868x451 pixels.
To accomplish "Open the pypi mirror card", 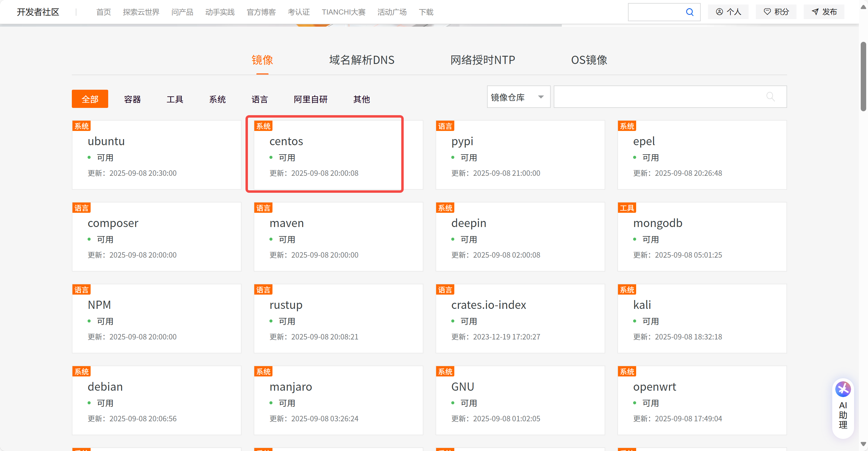I will click(x=520, y=155).
